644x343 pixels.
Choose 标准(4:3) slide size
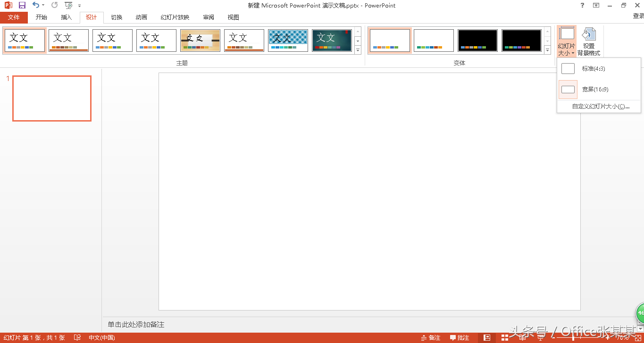[599, 69]
